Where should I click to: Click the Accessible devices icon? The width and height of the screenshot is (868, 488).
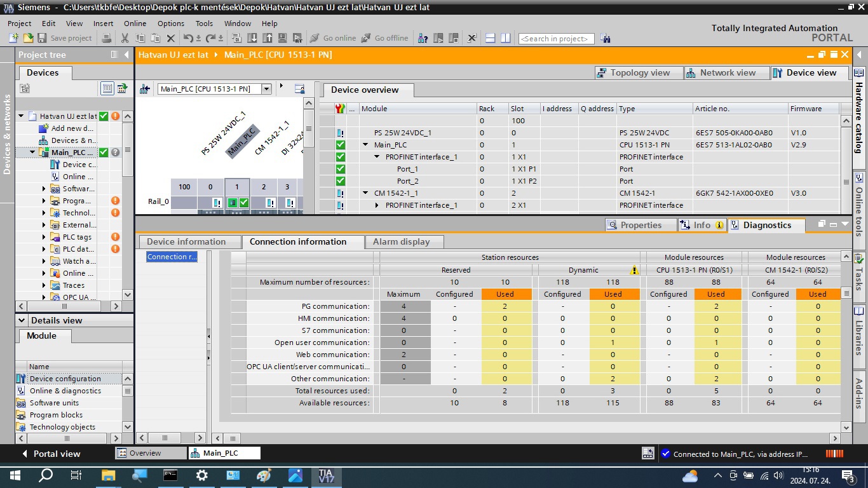pyautogui.click(x=423, y=38)
